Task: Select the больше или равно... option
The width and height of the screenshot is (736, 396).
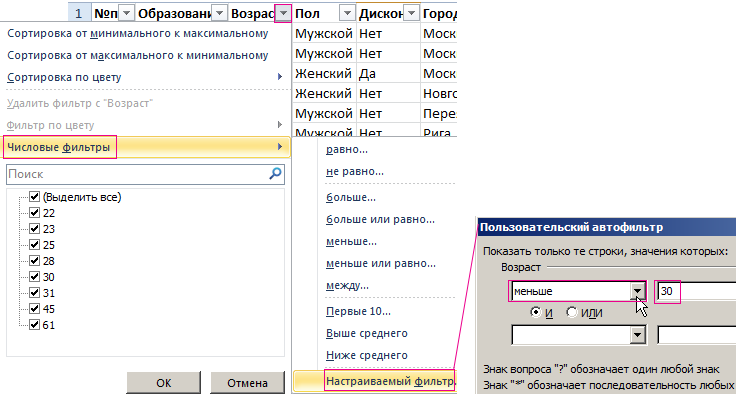Action: click(380, 219)
